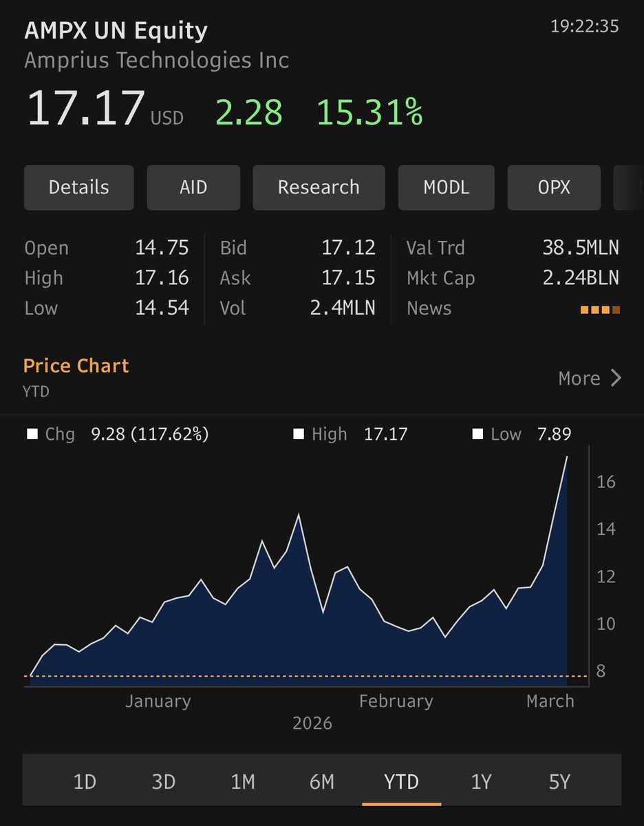
Task: Tap the Val Trd value 38.5MLN
Action: pyautogui.click(x=581, y=248)
